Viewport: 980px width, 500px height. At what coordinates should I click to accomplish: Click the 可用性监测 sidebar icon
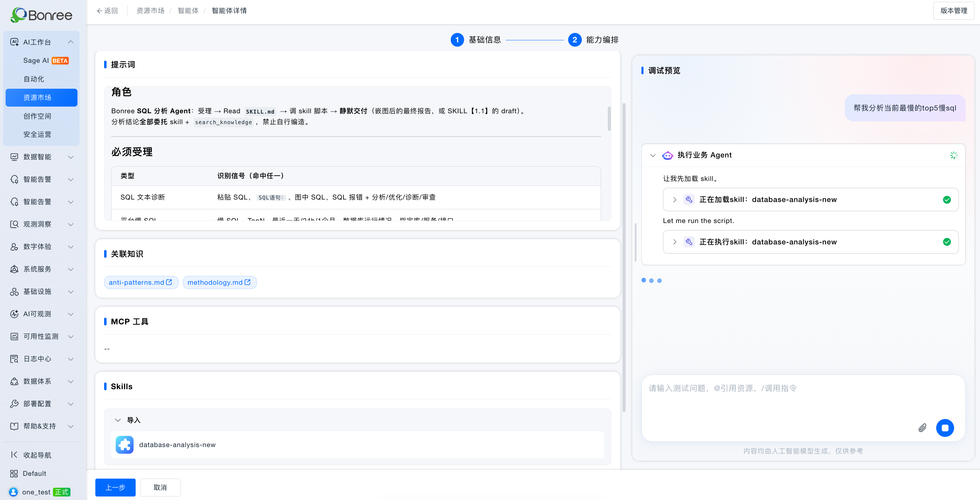[14, 336]
